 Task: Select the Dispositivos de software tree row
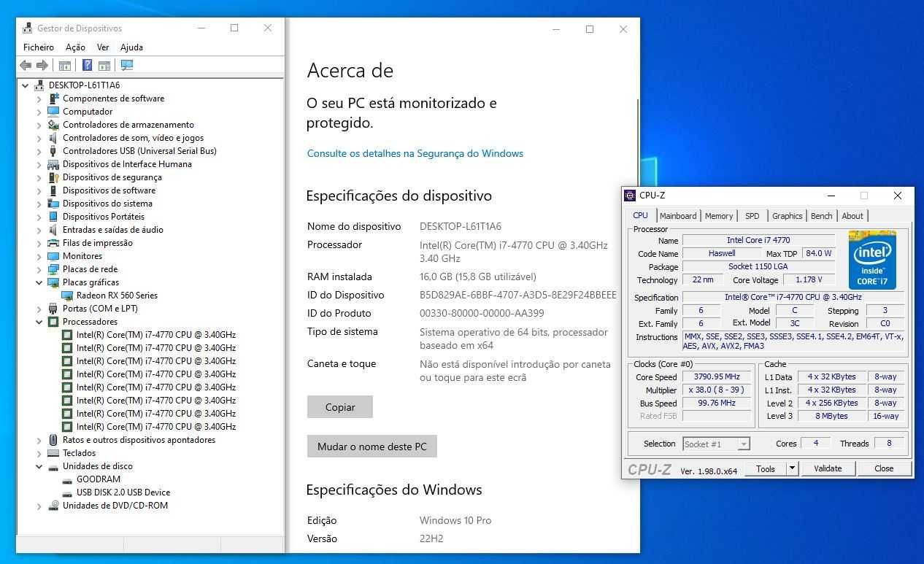109,190
